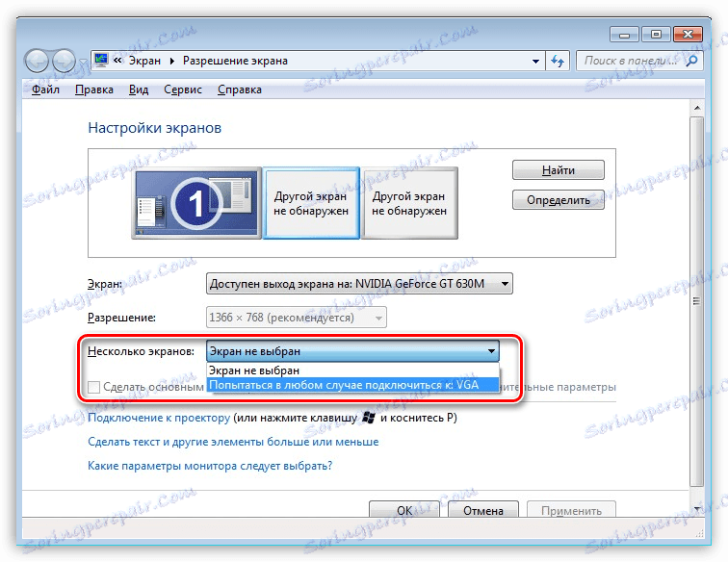Image resolution: width=728 pixels, height=562 pixels.
Task: Open the Разрешение dropdown 1366 × 768
Action: [x=297, y=318]
